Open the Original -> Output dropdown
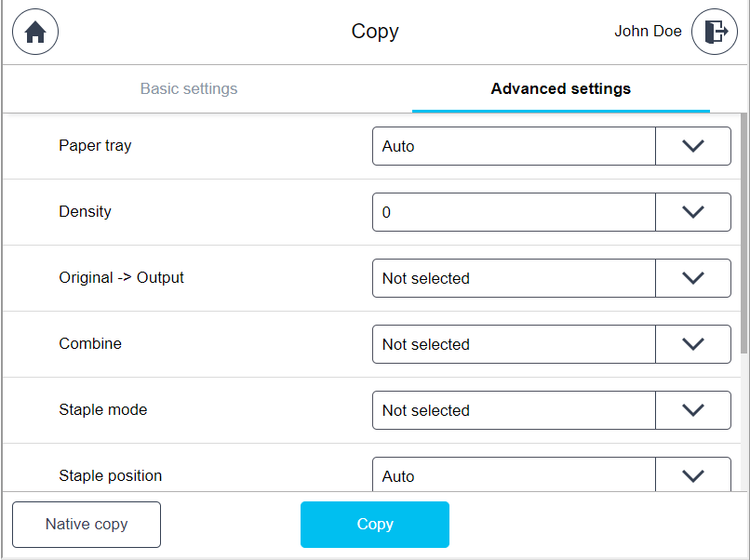Image resolution: width=750 pixels, height=560 pixels. [693, 277]
